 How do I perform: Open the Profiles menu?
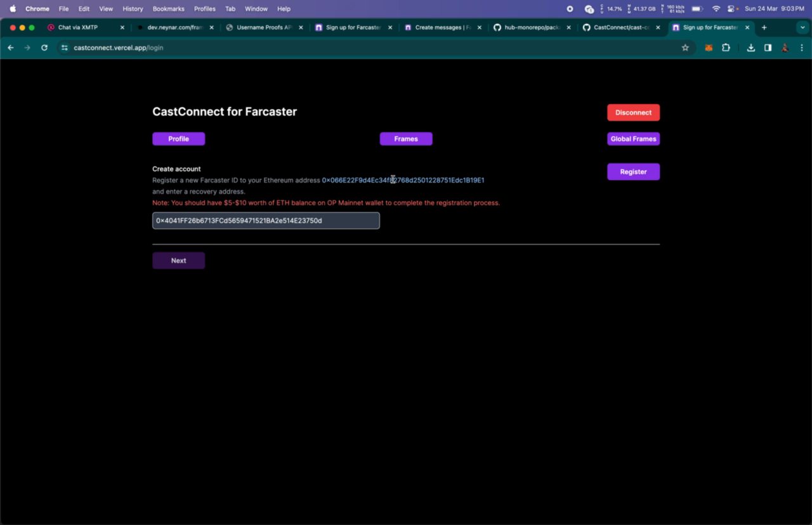point(204,9)
